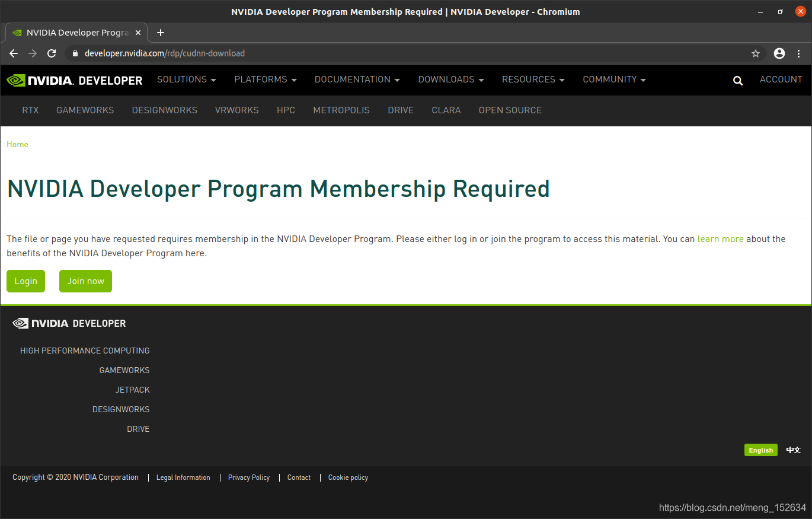Go to HPC in the secondary navigation
This screenshot has height=519, width=812.
(286, 110)
